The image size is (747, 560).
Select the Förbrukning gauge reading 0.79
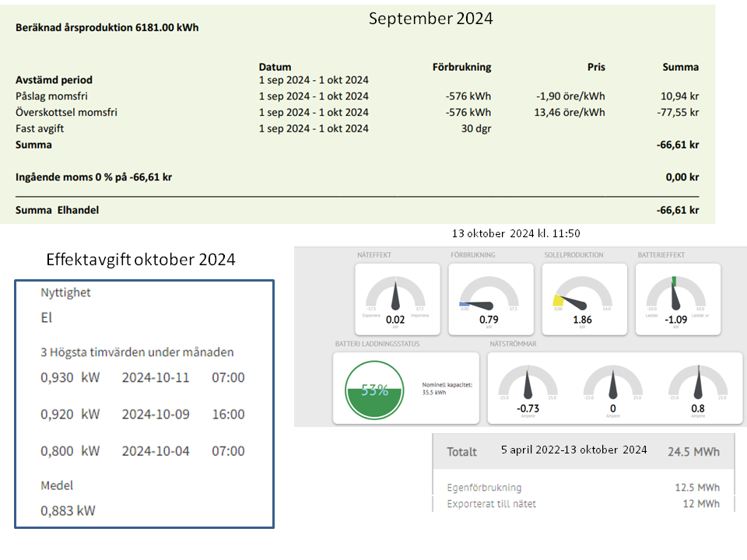click(490, 299)
